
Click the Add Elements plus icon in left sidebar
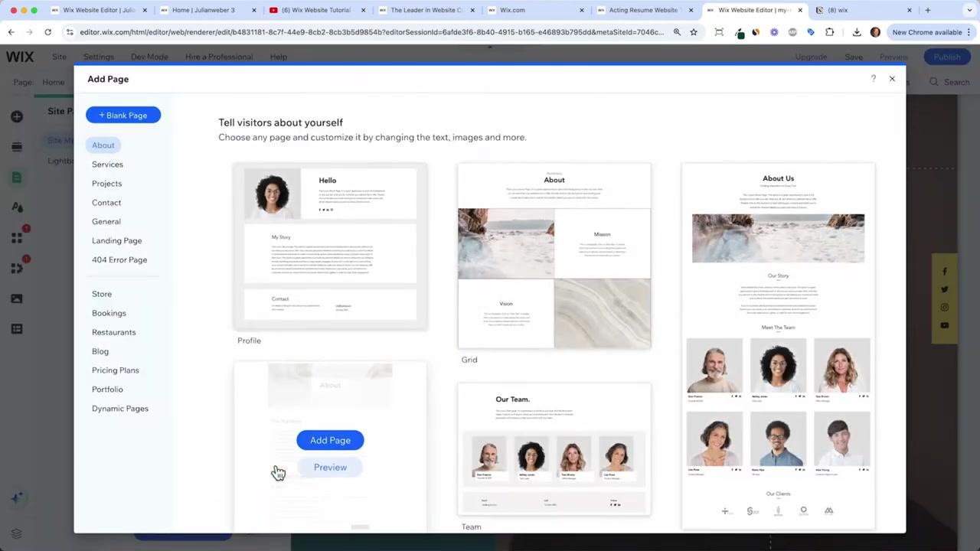click(17, 116)
